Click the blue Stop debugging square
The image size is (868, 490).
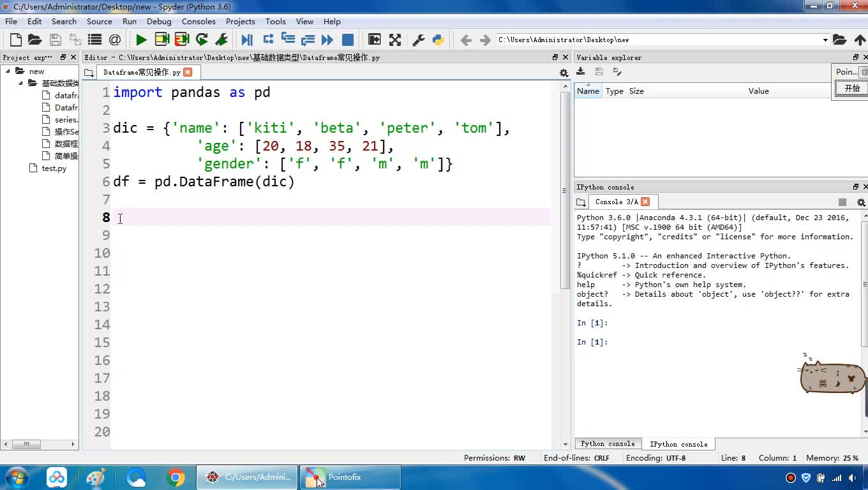(x=348, y=40)
